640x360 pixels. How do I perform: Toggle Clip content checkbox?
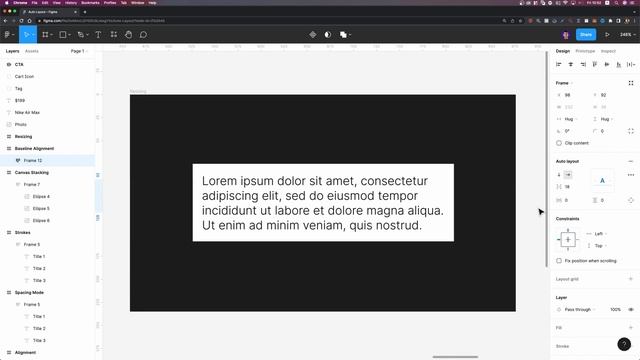pyautogui.click(x=559, y=143)
